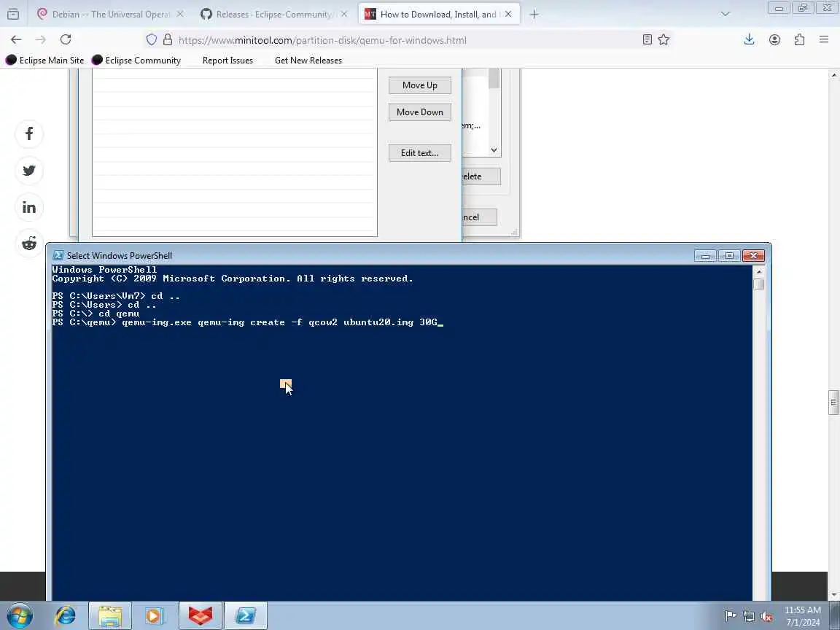
Task: Close the Releases Eclipse-Community tab
Action: tap(344, 15)
